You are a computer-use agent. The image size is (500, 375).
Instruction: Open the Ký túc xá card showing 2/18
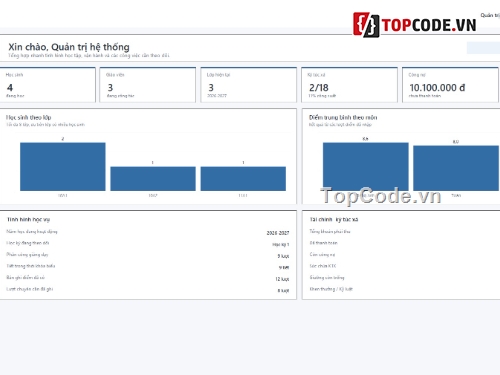tap(349, 85)
